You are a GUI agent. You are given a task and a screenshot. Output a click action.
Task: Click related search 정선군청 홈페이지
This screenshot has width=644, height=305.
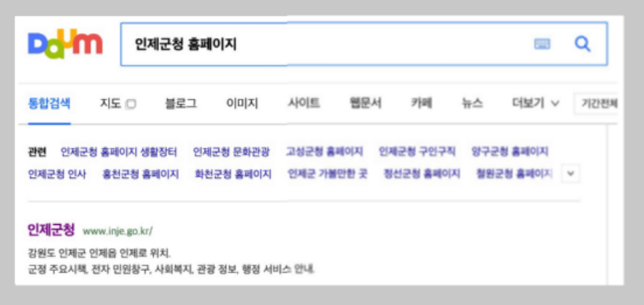[422, 174]
